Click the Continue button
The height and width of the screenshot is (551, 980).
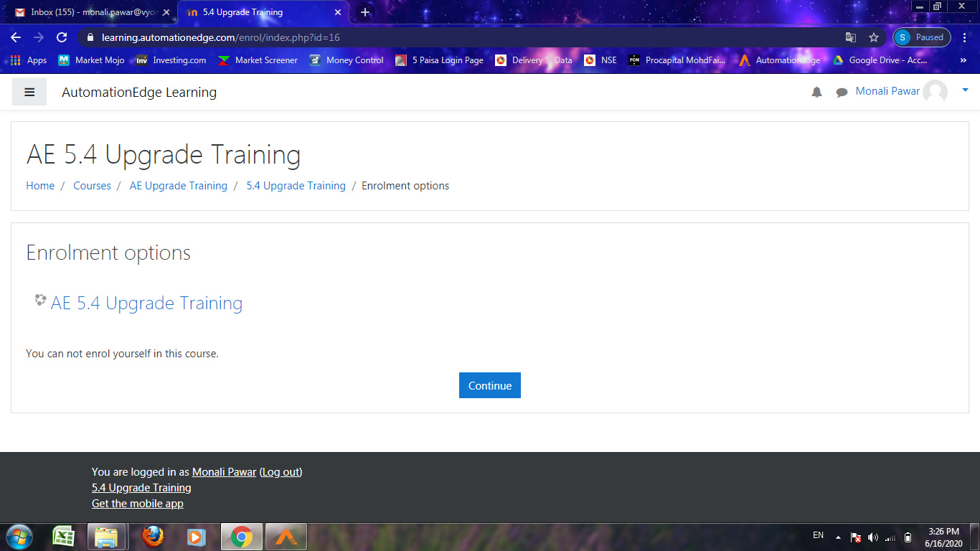[x=490, y=385]
